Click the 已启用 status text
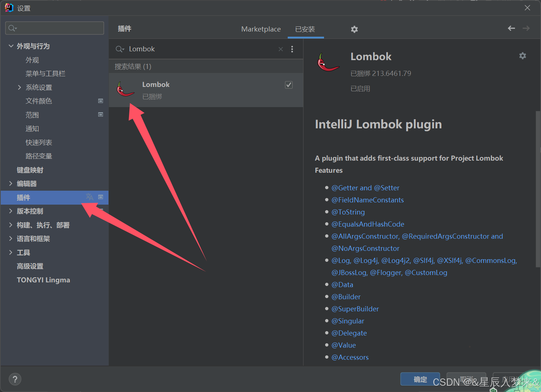Screen dimensions: 541x392 360,89
